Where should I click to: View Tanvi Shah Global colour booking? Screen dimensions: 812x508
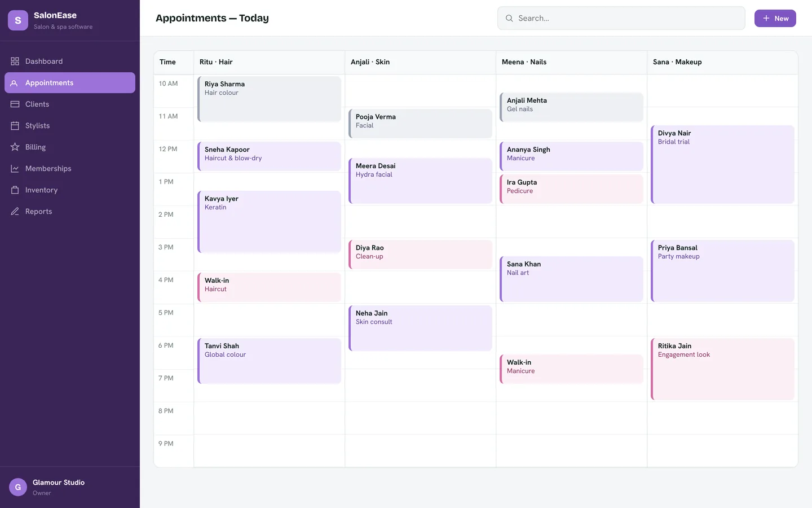(x=270, y=361)
